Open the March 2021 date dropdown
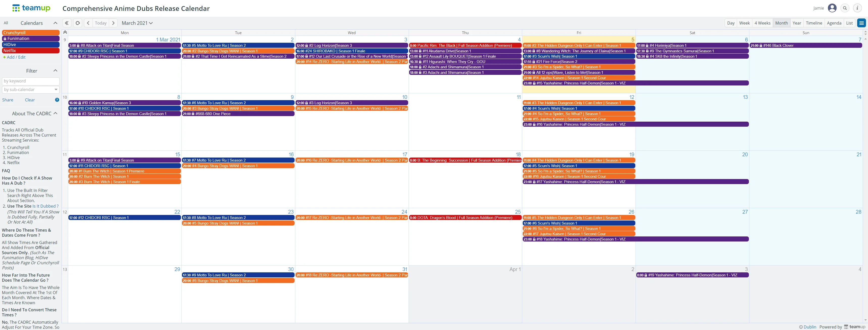This screenshot has width=868, height=330. [137, 23]
